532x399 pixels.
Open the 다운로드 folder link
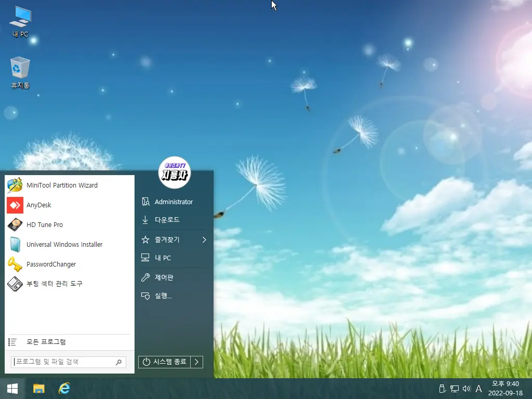[167, 220]
